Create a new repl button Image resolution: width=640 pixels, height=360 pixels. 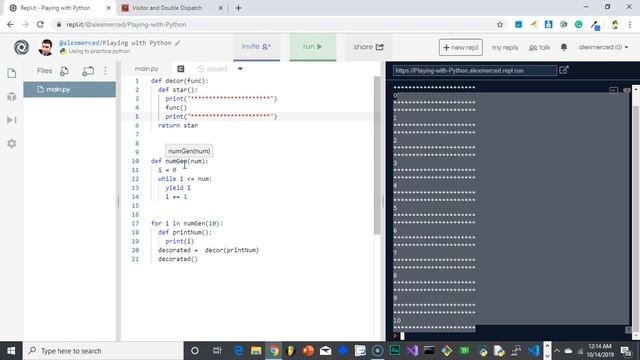461,47
